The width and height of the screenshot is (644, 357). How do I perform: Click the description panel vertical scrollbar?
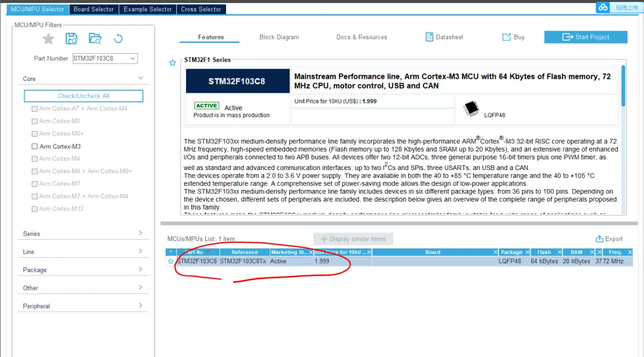[623, 86]
